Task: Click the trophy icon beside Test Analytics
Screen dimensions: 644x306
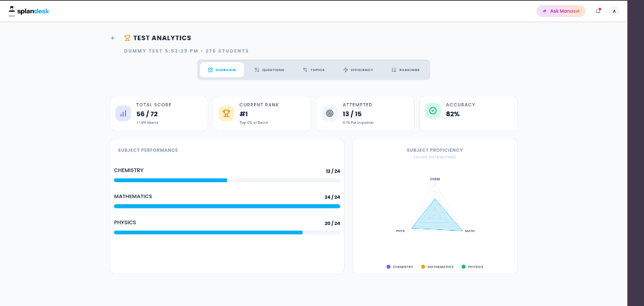Action: [127, 38]
